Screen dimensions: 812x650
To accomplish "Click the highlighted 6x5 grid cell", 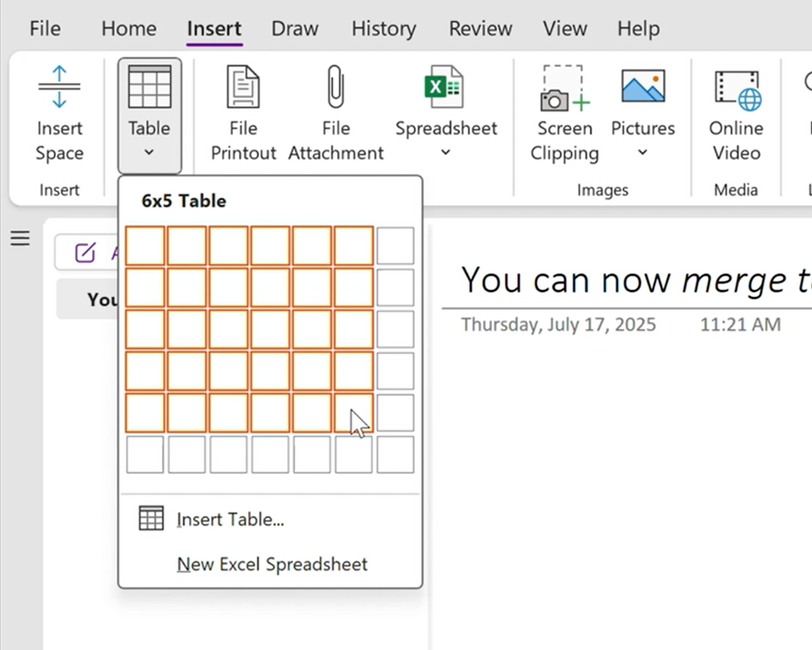I will [353, 413].
